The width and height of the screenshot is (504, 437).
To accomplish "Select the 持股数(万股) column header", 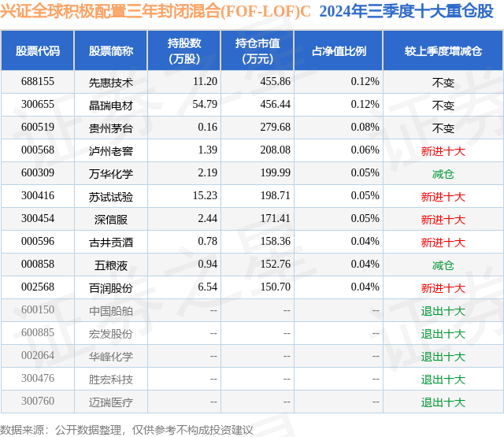I will (184, 50).
